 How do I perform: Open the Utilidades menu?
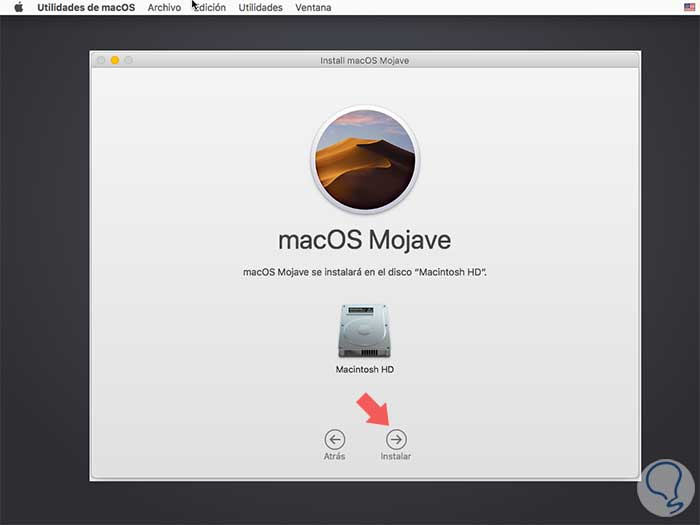[260, 8]
